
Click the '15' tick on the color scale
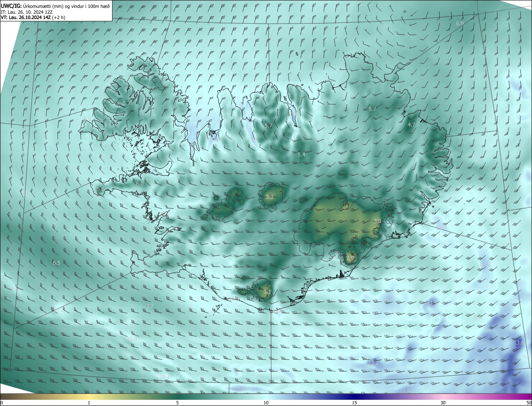pyautogui.click(x=355, y=403)
